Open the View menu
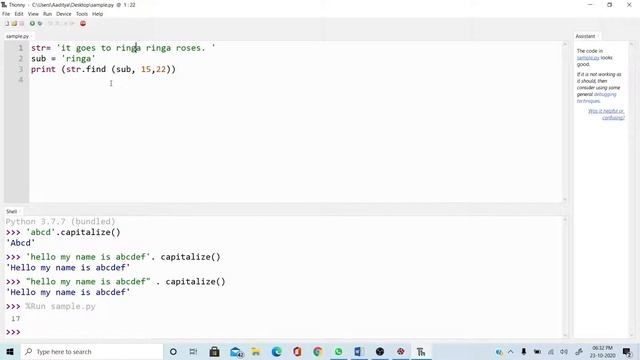Viewport: 640px width, 360px height. click(33, 14)
